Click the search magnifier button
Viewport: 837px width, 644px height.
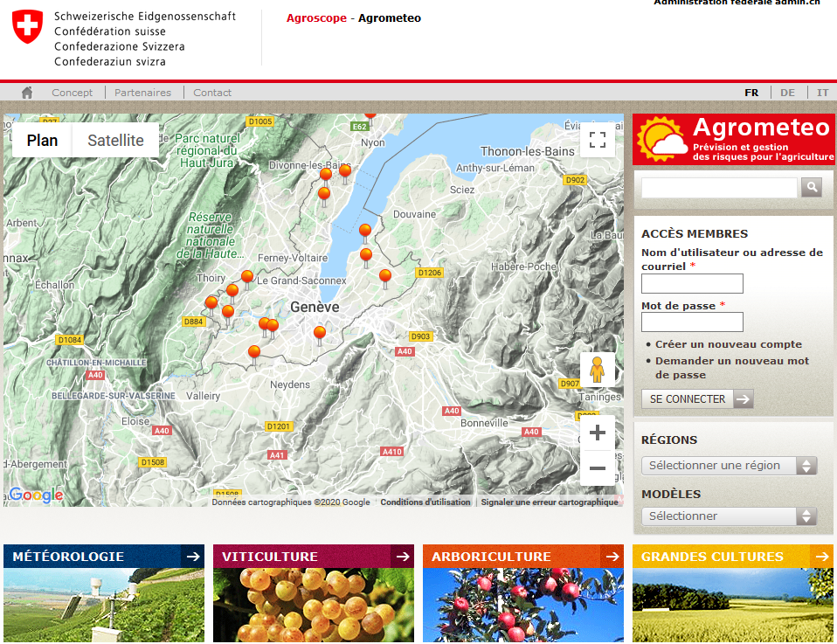click(812, 187)
